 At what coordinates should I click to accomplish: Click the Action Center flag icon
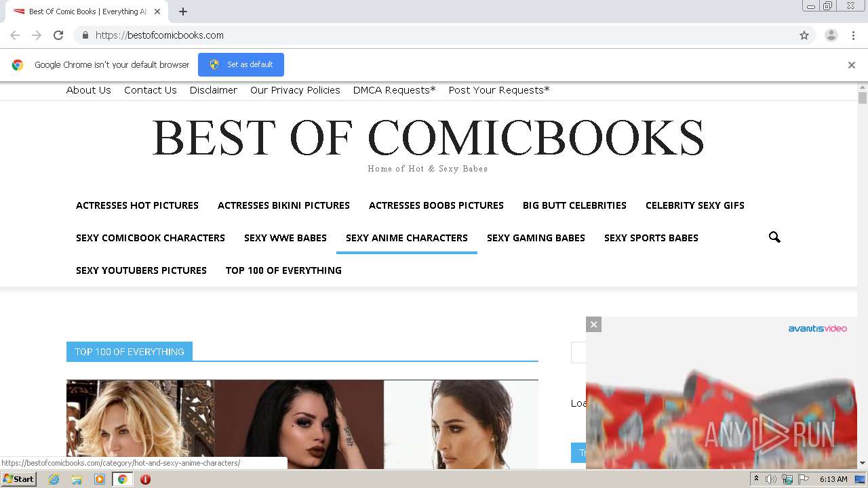point(804,479)
